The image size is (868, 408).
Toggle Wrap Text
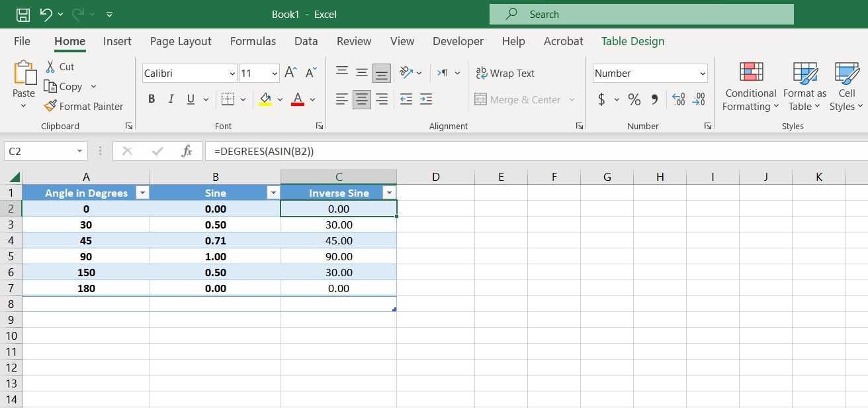(505, 73)
